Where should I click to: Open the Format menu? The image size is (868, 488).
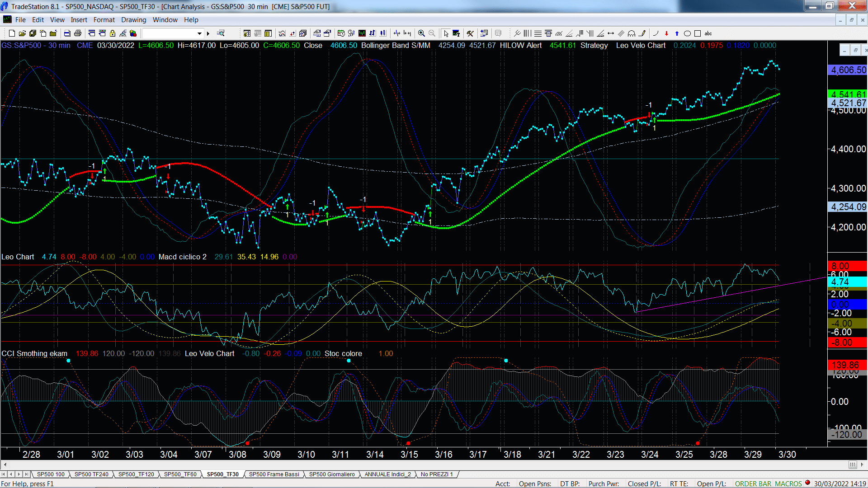(104, 20)
